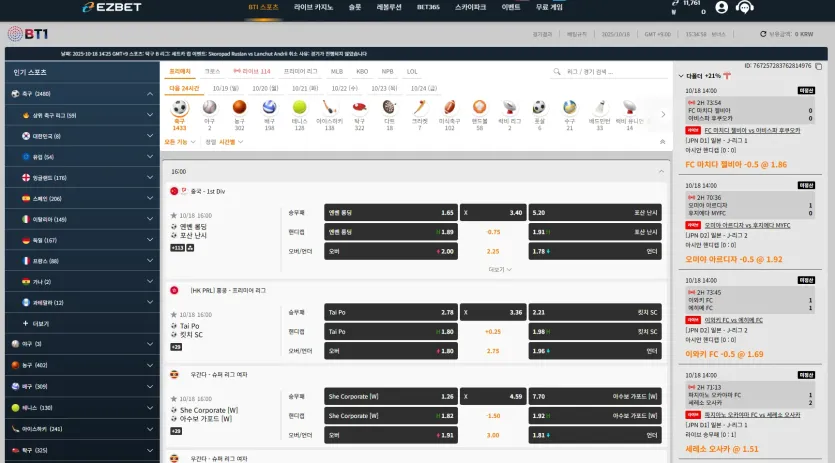Select the baseball icon in sports carousel
This screenshot has width=835, height=463.
(209, 108)
